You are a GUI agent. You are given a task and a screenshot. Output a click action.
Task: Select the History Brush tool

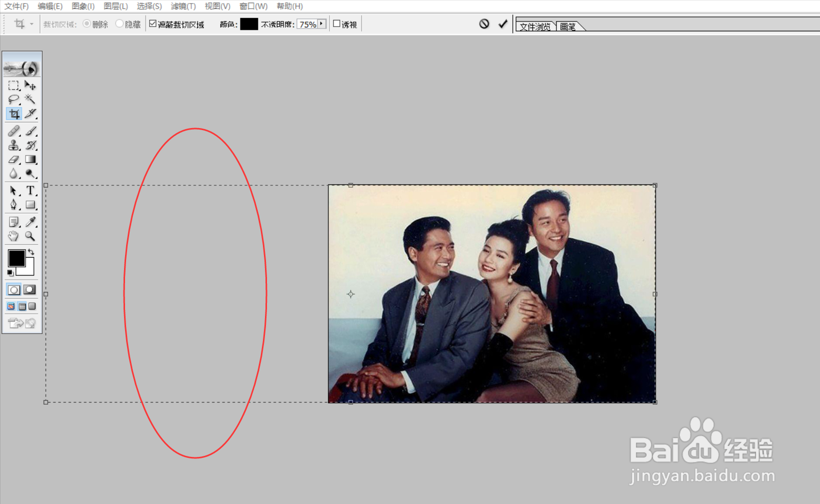(x=30, y=145)
